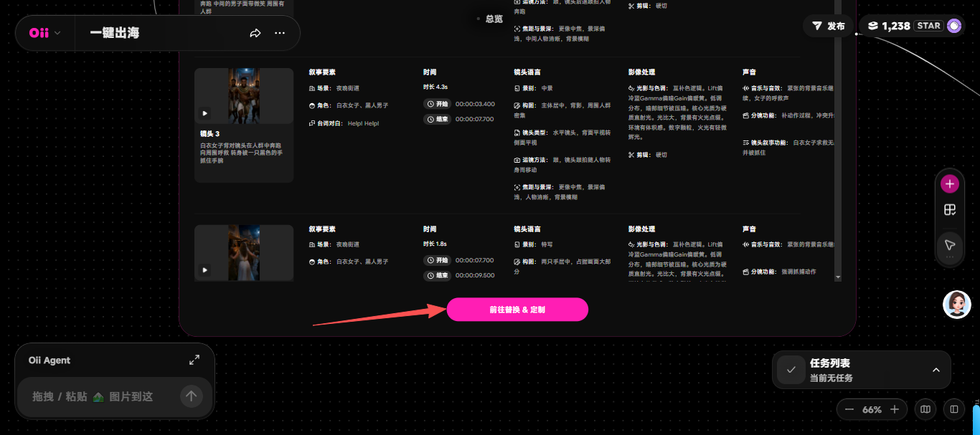Click the pink plus add button
The height and width of the screenshot is (435, 980).
pos(950,184)
